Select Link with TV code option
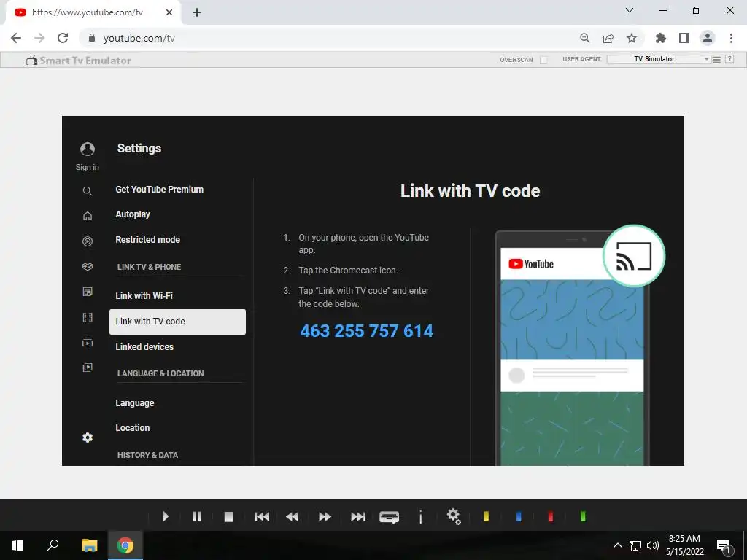The height and width of the screenshot is (560, 747). [x=177, y=322]
